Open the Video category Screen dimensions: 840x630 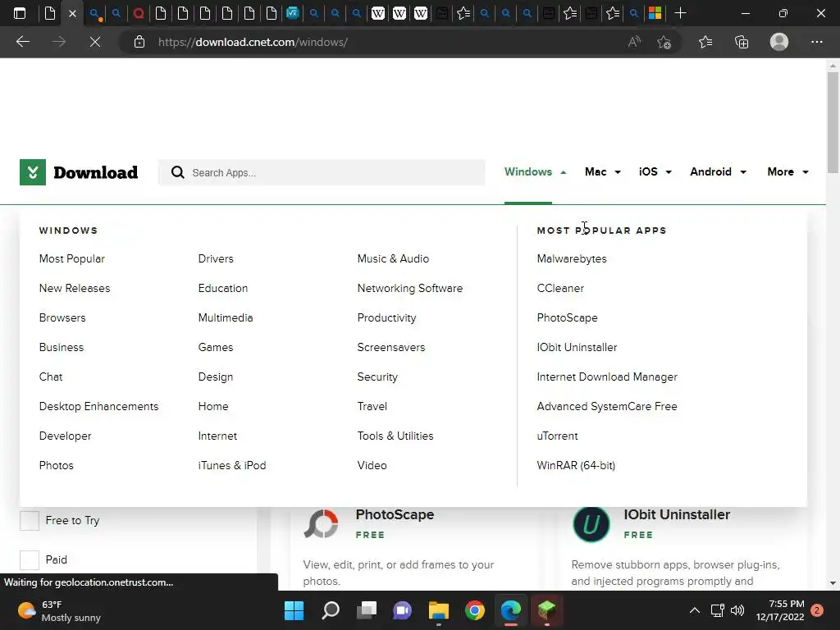click(372, 466)
